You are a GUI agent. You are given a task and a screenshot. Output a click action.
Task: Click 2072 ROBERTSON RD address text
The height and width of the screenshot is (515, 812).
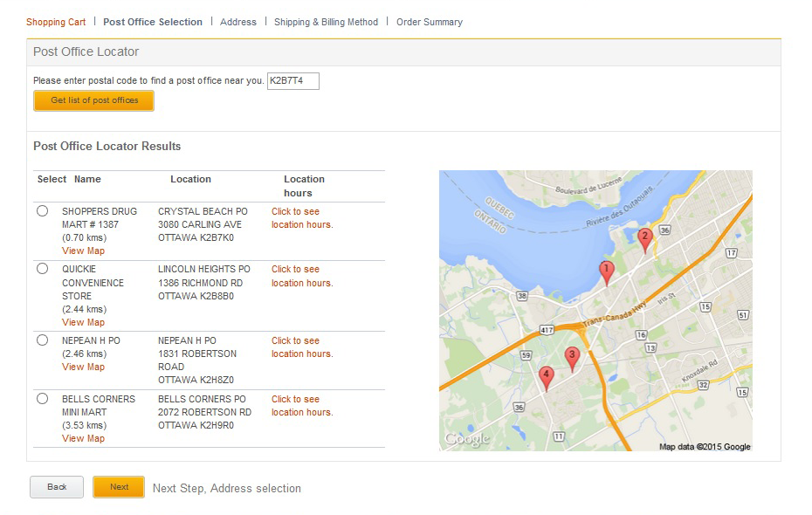click(x=204, y=412)
